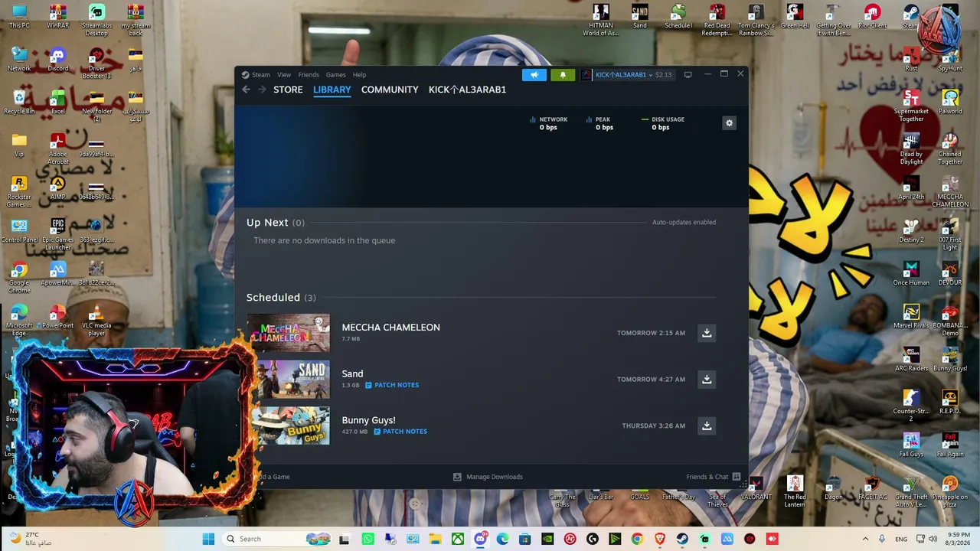The width and height of the screenshot is (980, 551).
Task: Switch Steam to Big Picture mode
Action: click(688, 74)
